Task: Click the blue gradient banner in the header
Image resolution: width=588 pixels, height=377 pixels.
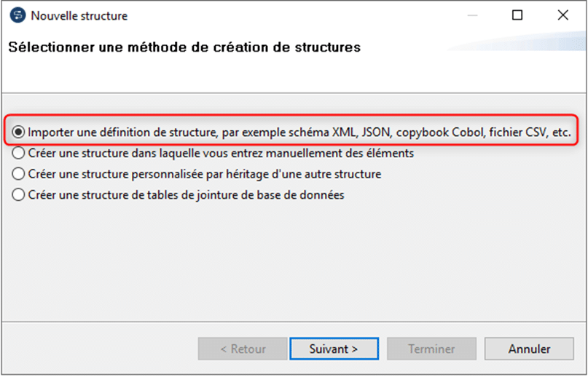Action: [517, 41]
